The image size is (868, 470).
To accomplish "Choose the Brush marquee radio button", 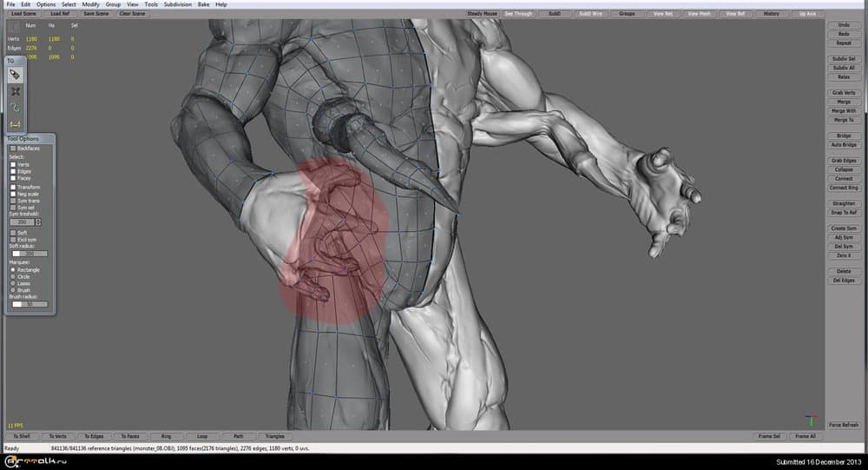I will 13,290.
